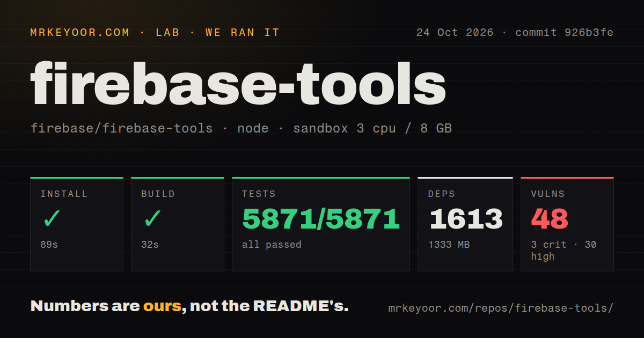Click the INSTALL card green checkmark
Viewport: 644px width, 338px height.
[52, 219]
